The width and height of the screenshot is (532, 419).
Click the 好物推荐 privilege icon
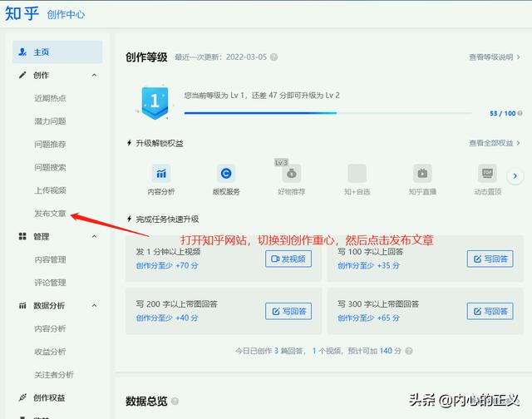(292, 174)
